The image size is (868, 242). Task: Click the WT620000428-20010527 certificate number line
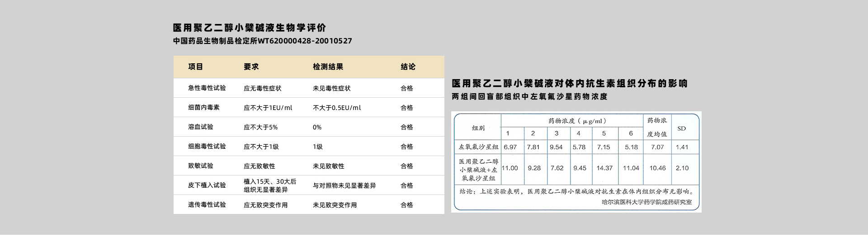pyautogui.click(x=262, y=41)
